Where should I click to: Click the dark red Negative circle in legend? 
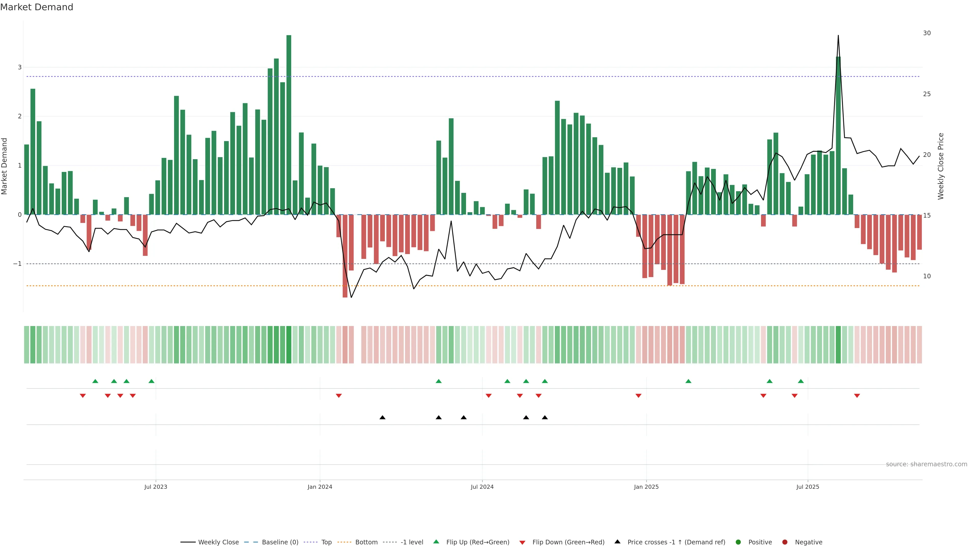coord(785,542)
